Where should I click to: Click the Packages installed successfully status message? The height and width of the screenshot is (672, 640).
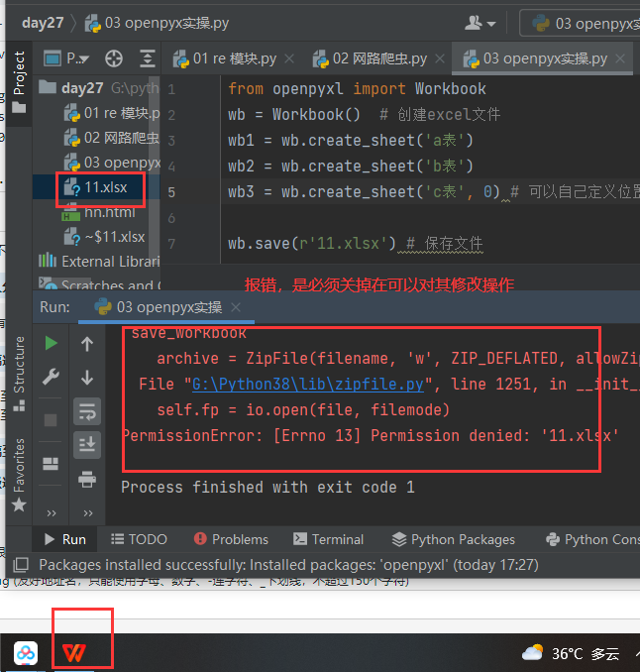[288, 565]
